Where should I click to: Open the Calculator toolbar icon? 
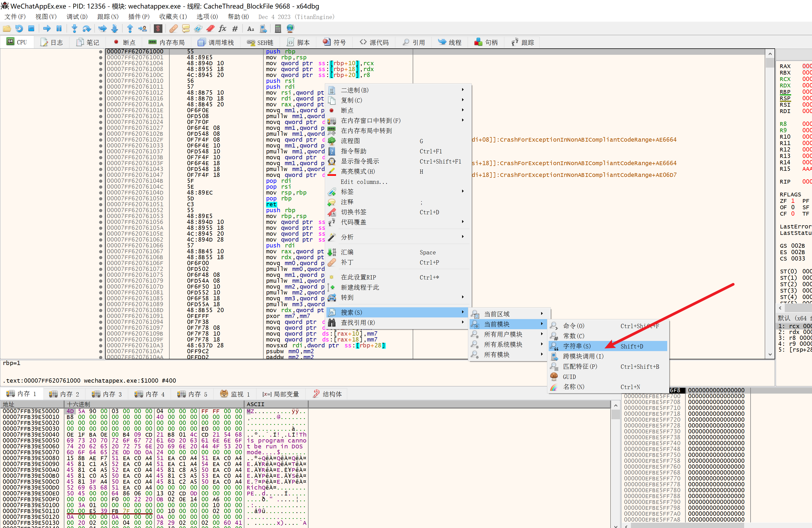278,29
